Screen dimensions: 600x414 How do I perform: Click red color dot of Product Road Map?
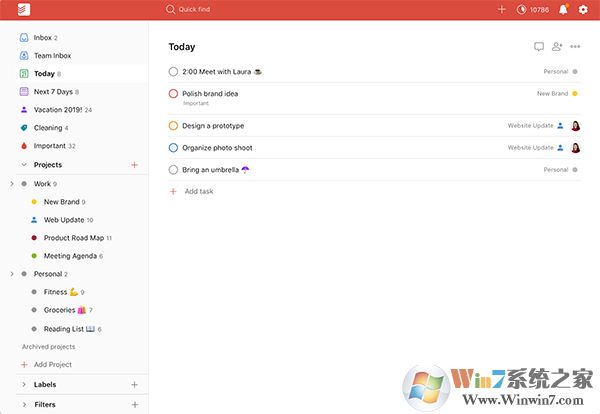(x=34, y=238)
